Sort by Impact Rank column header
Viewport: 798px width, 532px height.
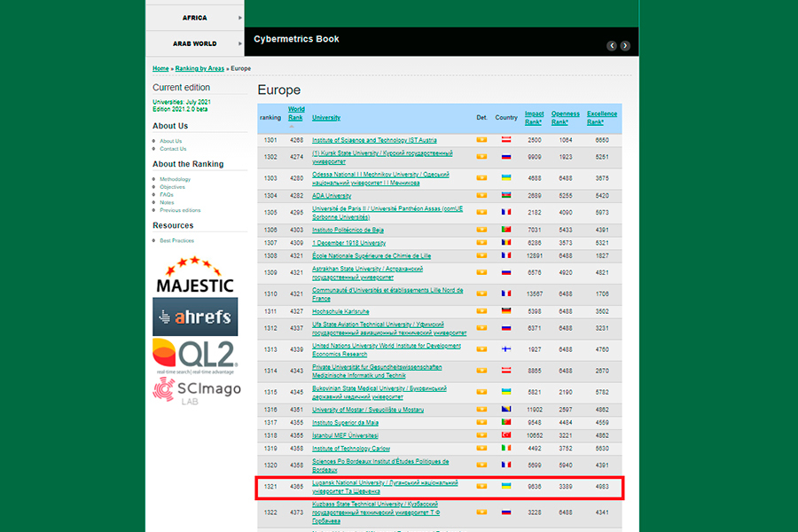click(x=534, y=117)
